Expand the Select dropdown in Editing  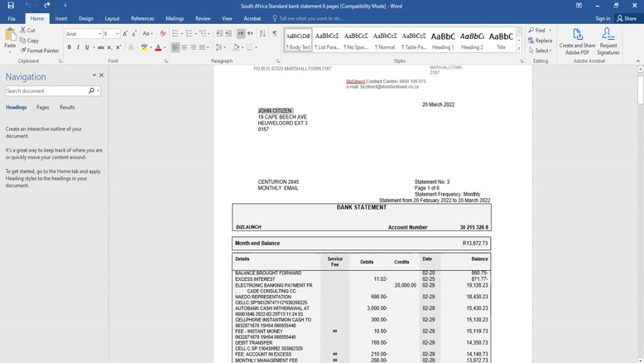[541, 51]
